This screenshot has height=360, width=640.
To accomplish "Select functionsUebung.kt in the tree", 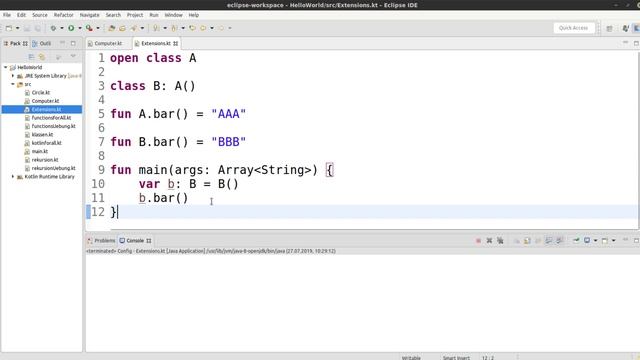I will click(53, 126).
